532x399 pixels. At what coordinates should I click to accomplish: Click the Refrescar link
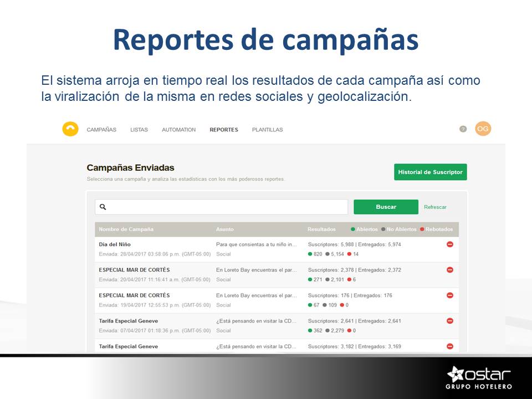tap(435, 207)
